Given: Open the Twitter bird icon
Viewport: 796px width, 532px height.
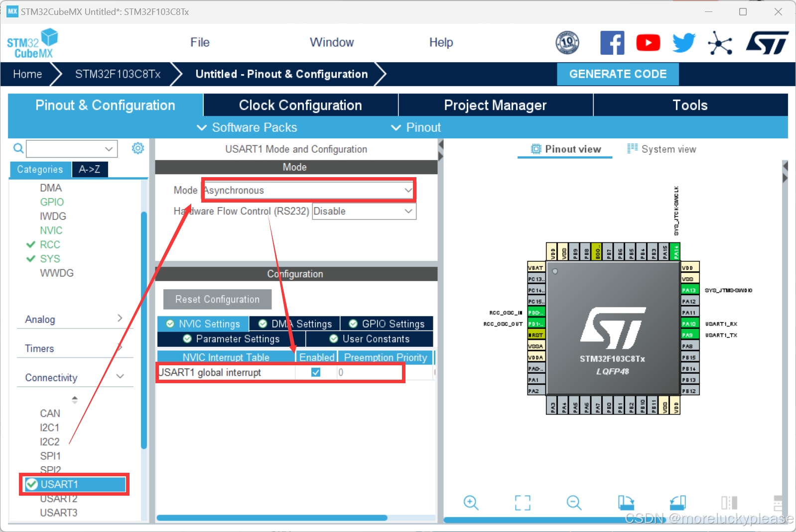Looking at the screenshot, I should coord(684,43).
